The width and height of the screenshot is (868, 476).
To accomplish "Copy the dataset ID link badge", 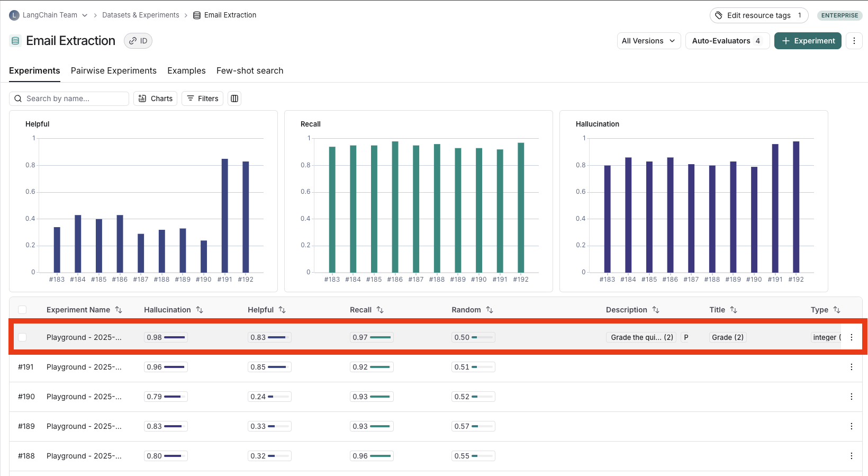I will [x=138, y=41].
